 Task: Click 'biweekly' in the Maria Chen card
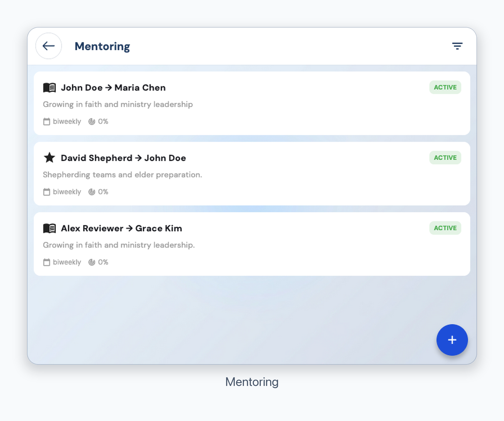67,121
